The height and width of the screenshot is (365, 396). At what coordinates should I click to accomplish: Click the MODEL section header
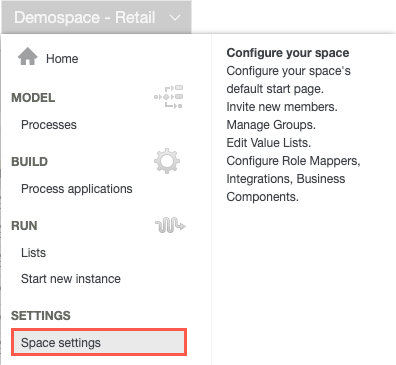[33, 98]
